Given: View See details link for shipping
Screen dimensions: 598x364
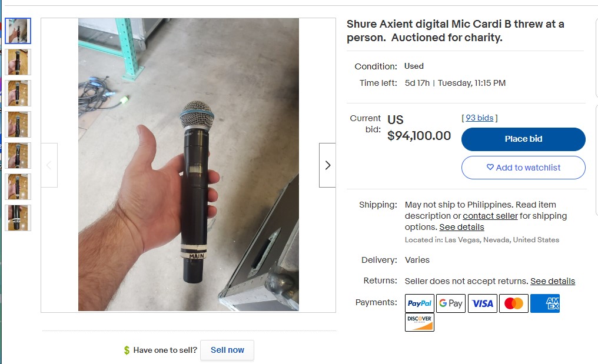Looking at the screenshot, I should (x=461, y=227).
